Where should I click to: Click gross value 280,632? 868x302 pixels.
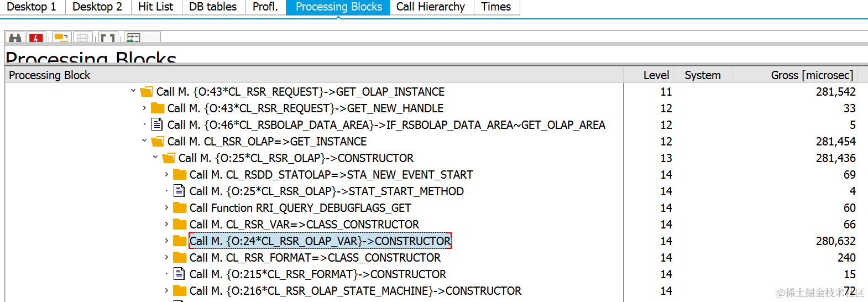[x=835, y=241]
